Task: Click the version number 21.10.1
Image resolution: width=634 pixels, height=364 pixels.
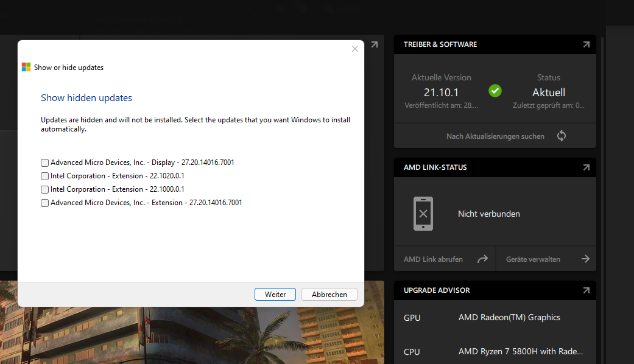Action: (441, 93)
